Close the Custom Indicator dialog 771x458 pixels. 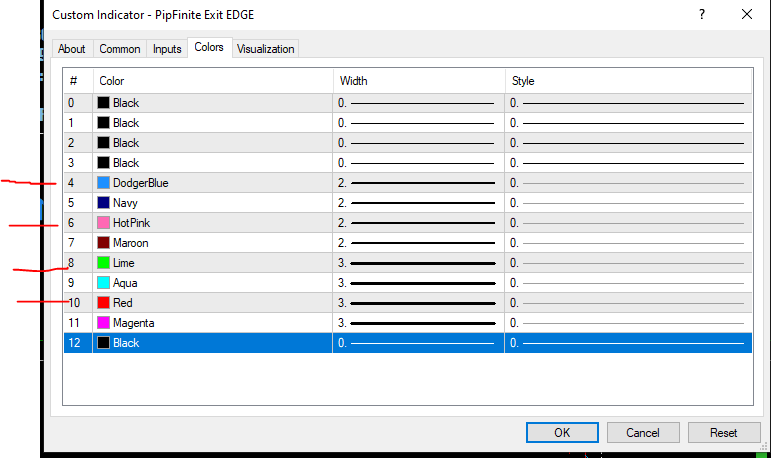pos(746,14)
